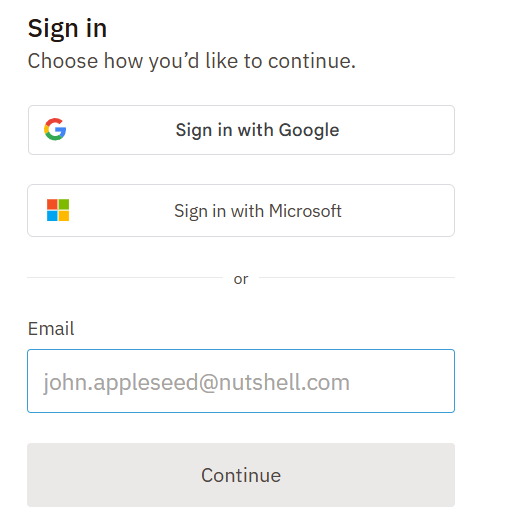506x530 pixels.
Task: Click the 'or' divider text
Action: click(241, 279)
